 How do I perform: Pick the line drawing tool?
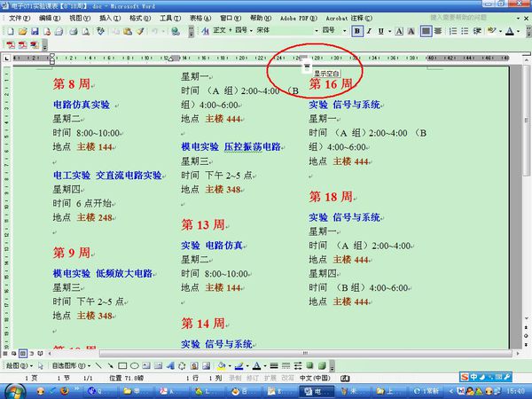click(x=98, y=365)
